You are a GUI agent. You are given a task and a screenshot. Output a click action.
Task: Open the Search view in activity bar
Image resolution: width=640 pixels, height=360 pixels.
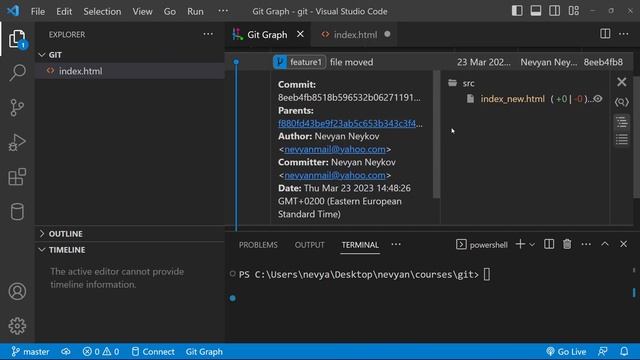point(17,73)
